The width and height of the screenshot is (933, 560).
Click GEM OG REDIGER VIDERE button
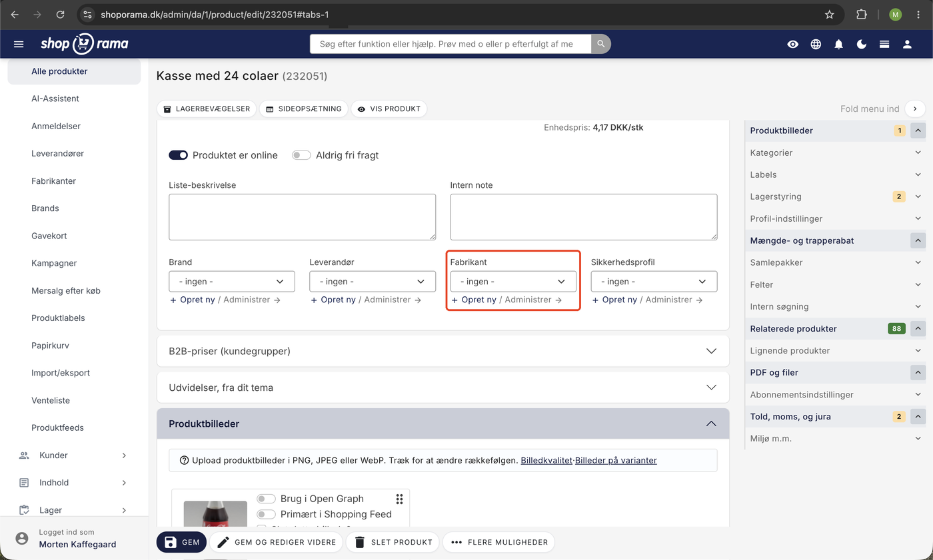277,542
